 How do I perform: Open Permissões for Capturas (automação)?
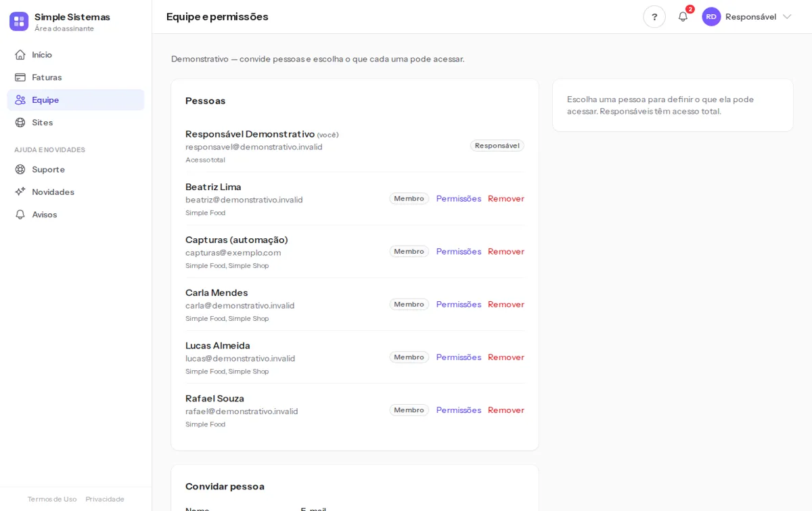point(459,251)
